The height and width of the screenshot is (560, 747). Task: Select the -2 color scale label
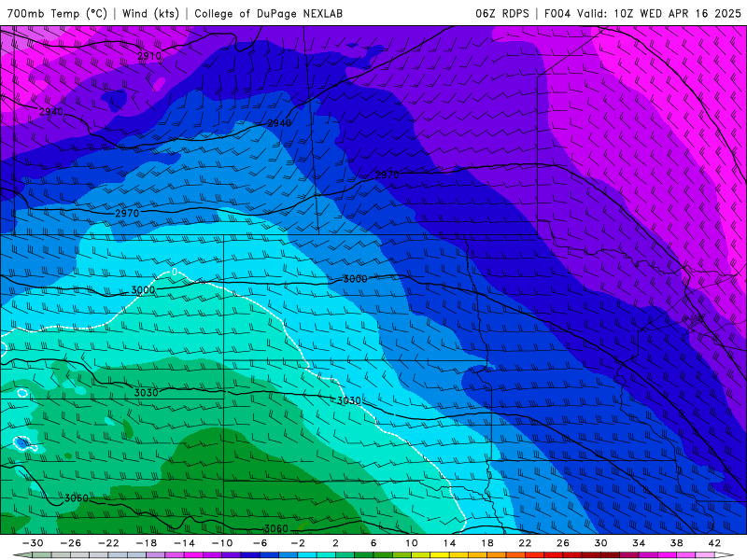click(x=298, y=543)
